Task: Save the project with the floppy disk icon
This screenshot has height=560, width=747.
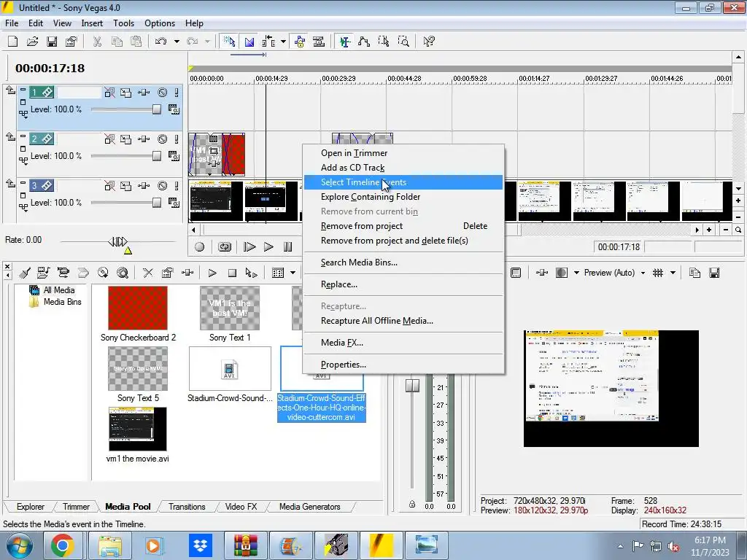Action: tap(52, 42)
